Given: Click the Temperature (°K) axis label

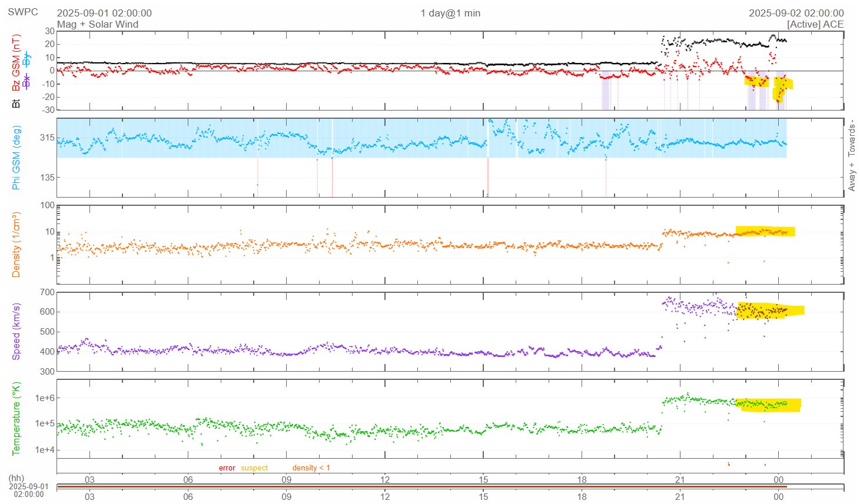Looking at the screenshot, I should click(x=16, y=419).
